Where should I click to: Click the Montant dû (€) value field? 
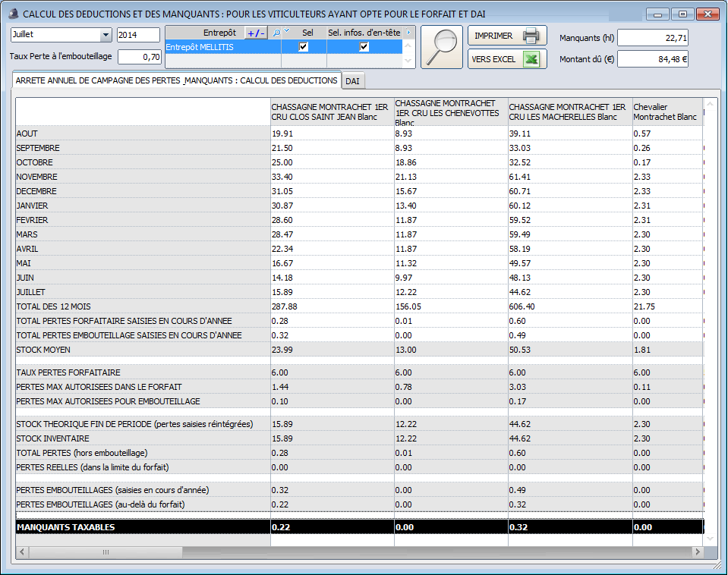coord(653,59)
